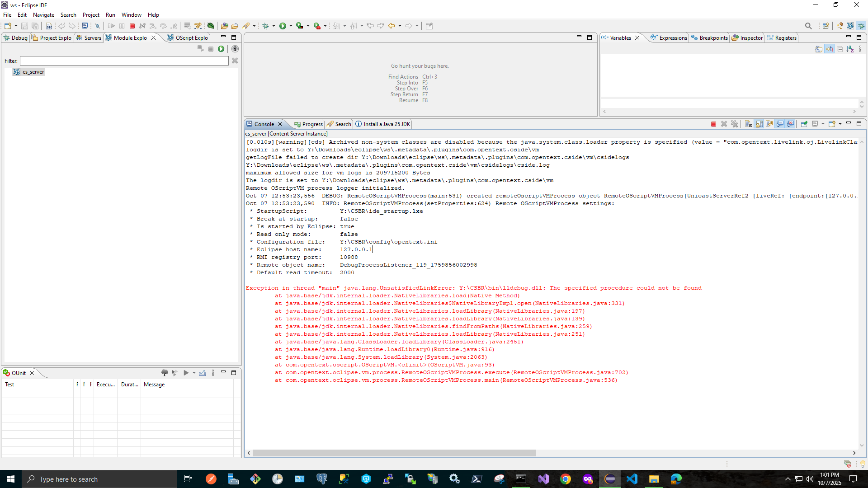Click the Module Explorer info icon
868x488 pixels.
point(235,49)
